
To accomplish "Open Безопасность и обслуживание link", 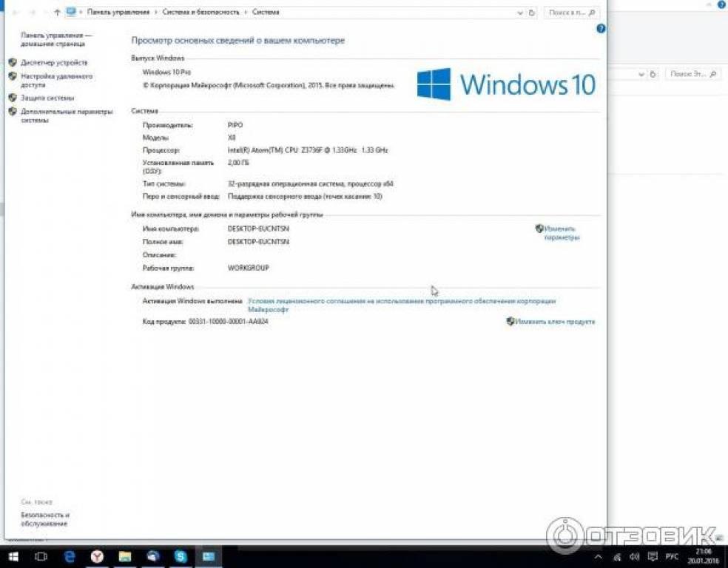I will [x=44, y=519].
